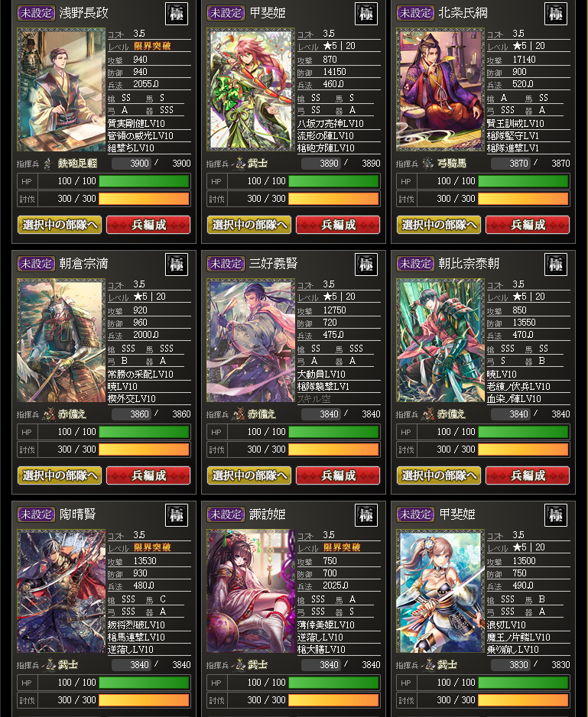Click the 鉄砲足軽 troop icon for 浅野長政
The height and width of the screenshot is (717, 588).
pos(48,164)
